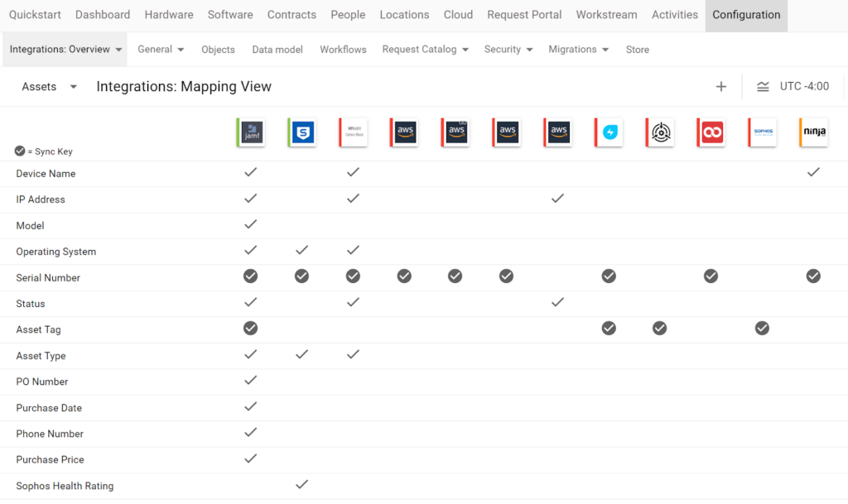Screen dimensions: 848x504
Task: Click the plus add integration icon
Action: coord(721,86)
